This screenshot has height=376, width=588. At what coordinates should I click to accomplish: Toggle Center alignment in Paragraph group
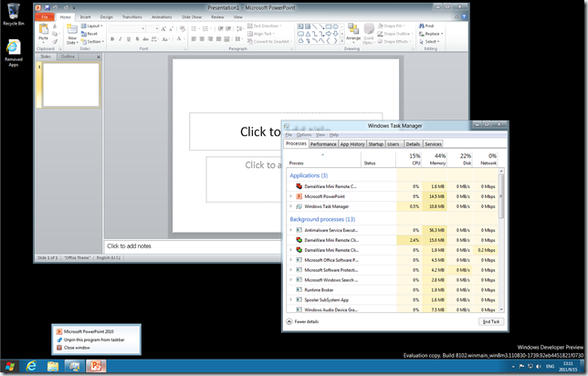(202, 39)
